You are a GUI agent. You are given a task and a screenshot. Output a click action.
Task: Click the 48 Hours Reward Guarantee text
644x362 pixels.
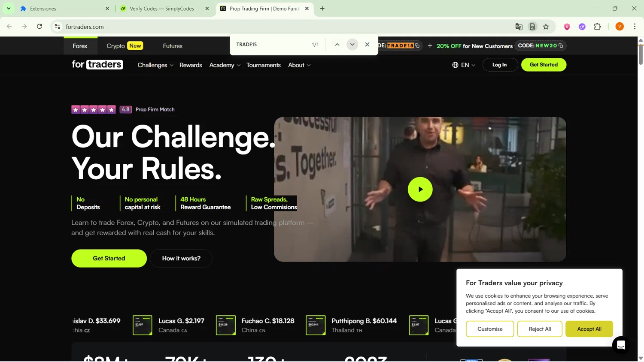click(206, 203)
